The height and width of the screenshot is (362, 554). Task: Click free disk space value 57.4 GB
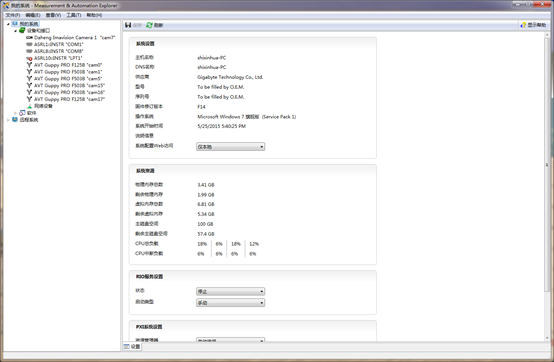(206, 234)
